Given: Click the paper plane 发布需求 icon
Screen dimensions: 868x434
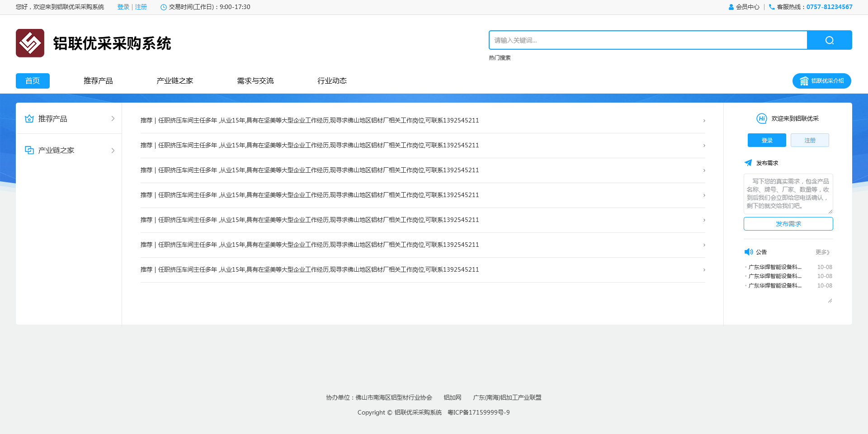Looking at the screenshot, I should click(x=748, y=163).
